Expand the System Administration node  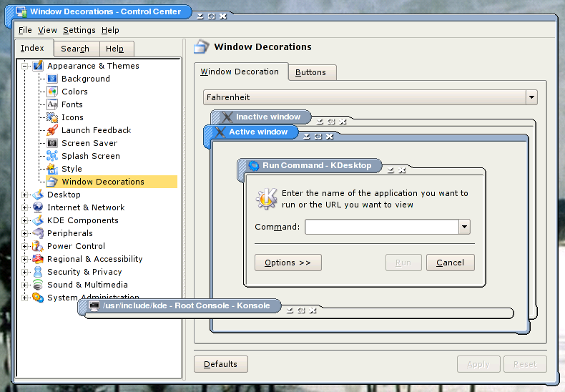[x=25, y=298]
